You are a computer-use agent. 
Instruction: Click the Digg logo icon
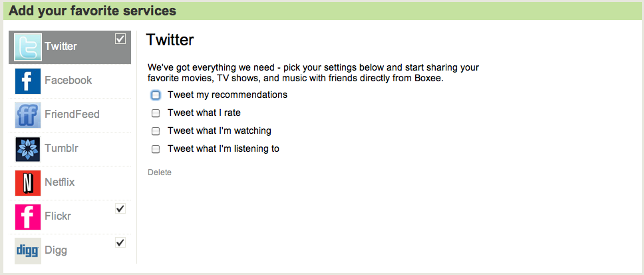pos(28,250)
